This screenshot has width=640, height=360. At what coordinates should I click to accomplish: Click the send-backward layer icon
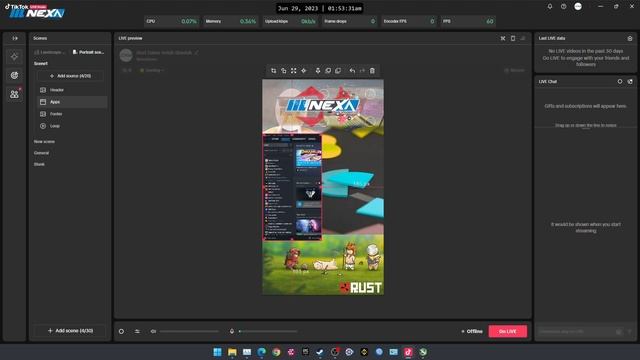338,71
